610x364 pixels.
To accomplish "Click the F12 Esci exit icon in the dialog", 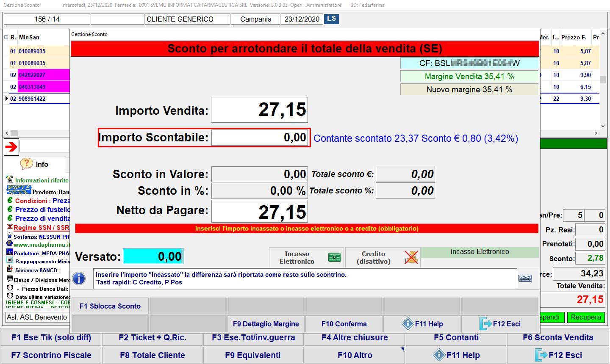I will [485, 324].
